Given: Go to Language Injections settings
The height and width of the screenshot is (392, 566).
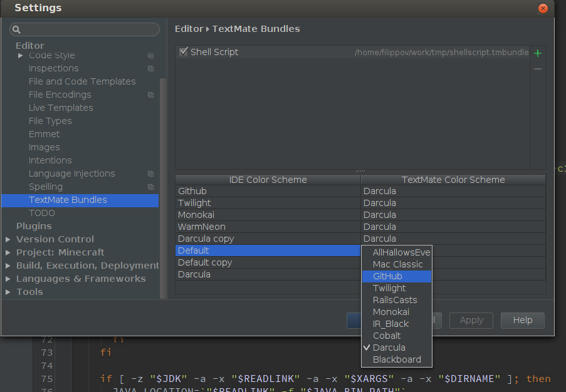Looking at the screenshot, I should pyautogui.click(x=72, y=174).
